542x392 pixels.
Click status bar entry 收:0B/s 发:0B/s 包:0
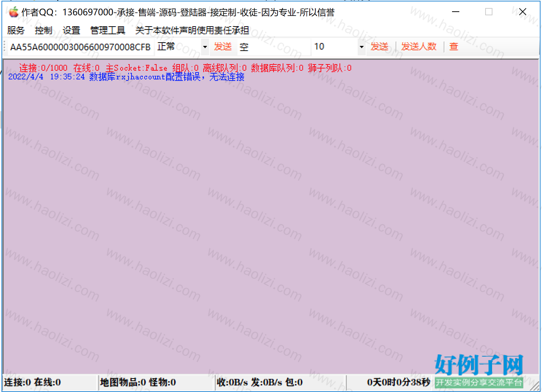tap(259, 382)
